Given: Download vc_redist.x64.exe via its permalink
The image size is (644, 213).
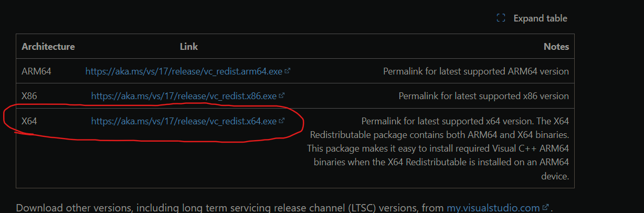Looking at the screenshot, I should pos(184,121).
